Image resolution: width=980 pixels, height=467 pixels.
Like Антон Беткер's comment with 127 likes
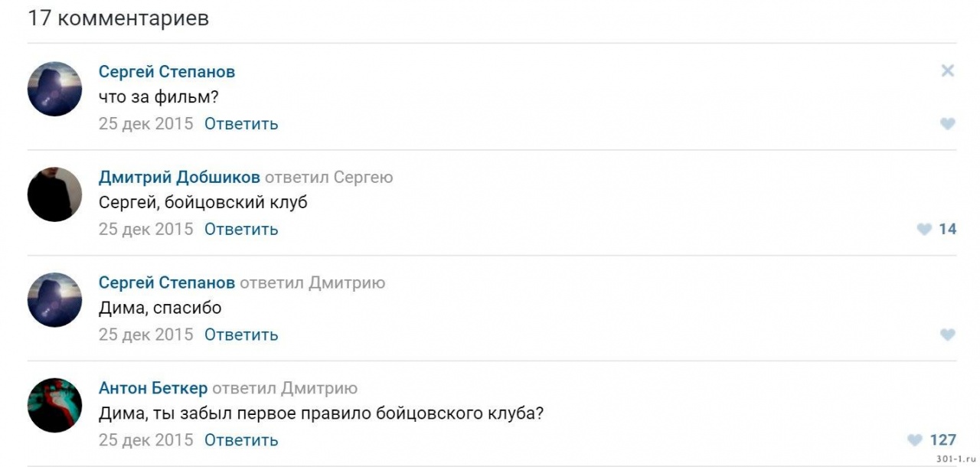tap(915, 440)
